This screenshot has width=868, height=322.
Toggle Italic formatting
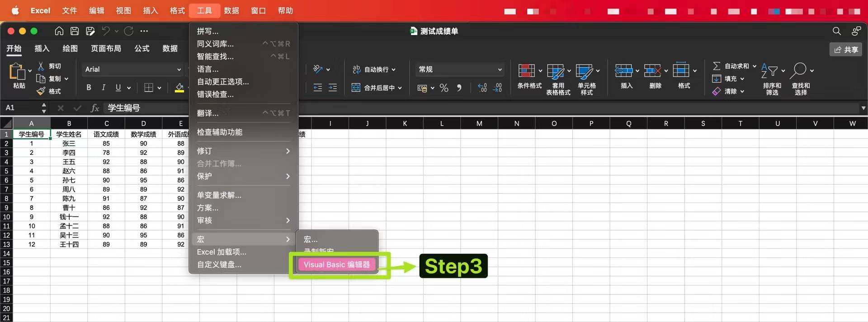pyautogui.click(x=104, y=88)
